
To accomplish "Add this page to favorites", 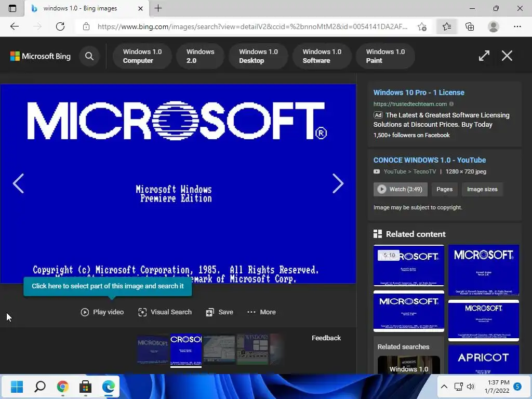I will [x=422, y=26].
